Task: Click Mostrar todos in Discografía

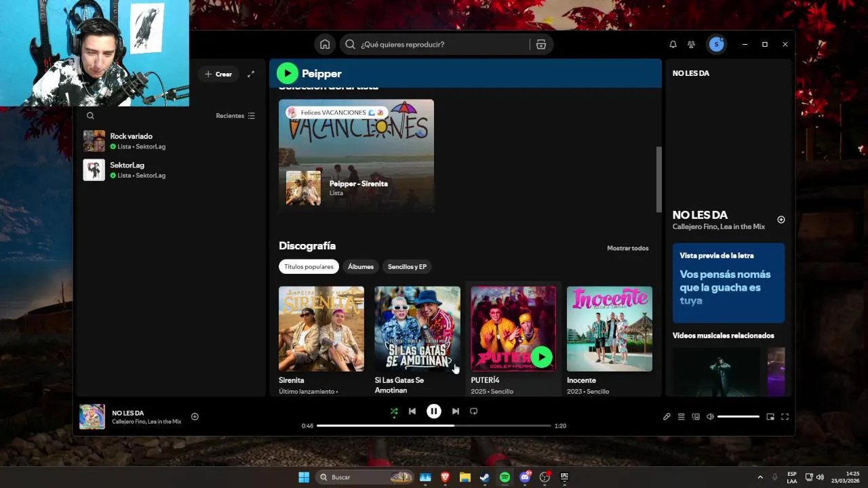Action: pos(628,248)
